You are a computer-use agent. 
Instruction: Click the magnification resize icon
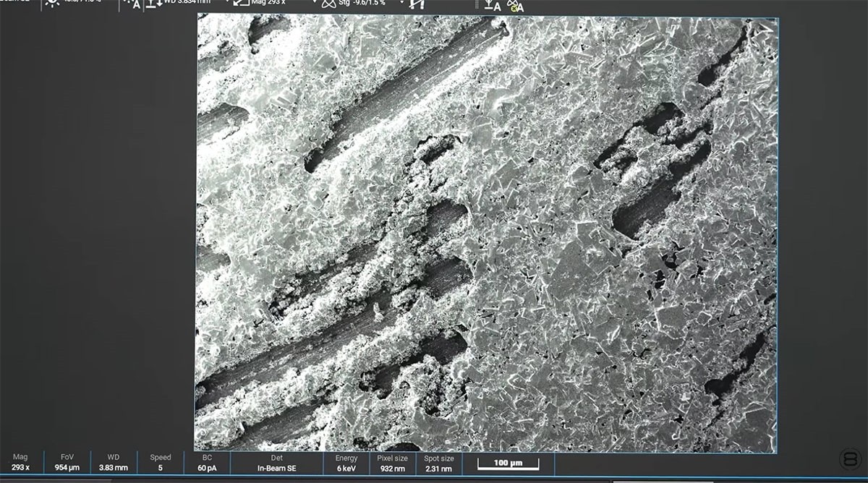coord(242,4)
